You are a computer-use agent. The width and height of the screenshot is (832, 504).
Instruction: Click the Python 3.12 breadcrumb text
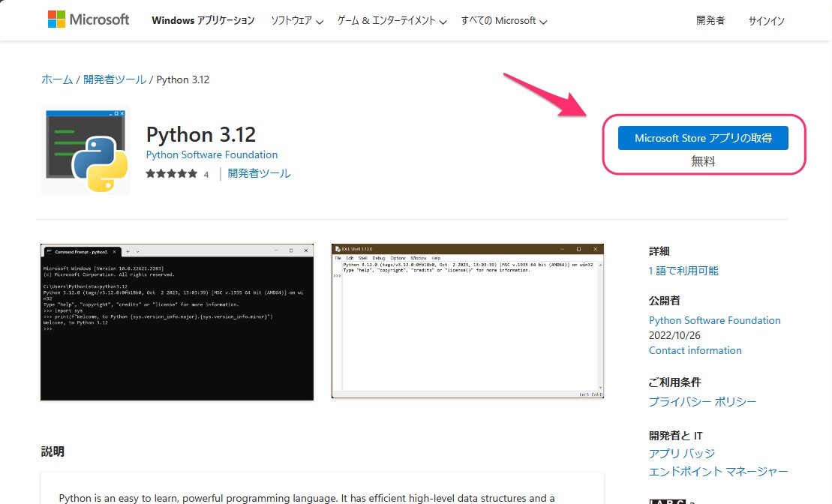tap(182, 79)
